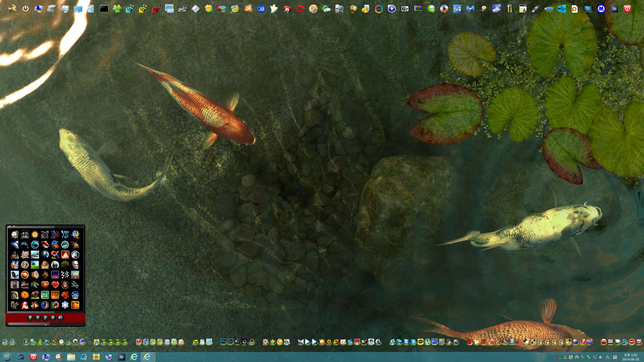Click the bottom triangle expander of launcher

[46, 325]
